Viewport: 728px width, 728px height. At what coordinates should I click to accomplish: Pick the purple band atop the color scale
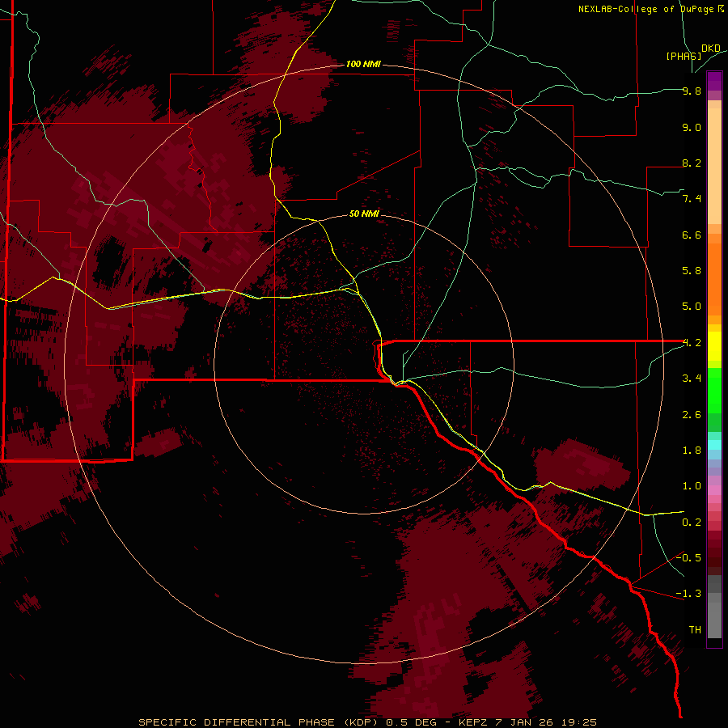tap(714, 81)
